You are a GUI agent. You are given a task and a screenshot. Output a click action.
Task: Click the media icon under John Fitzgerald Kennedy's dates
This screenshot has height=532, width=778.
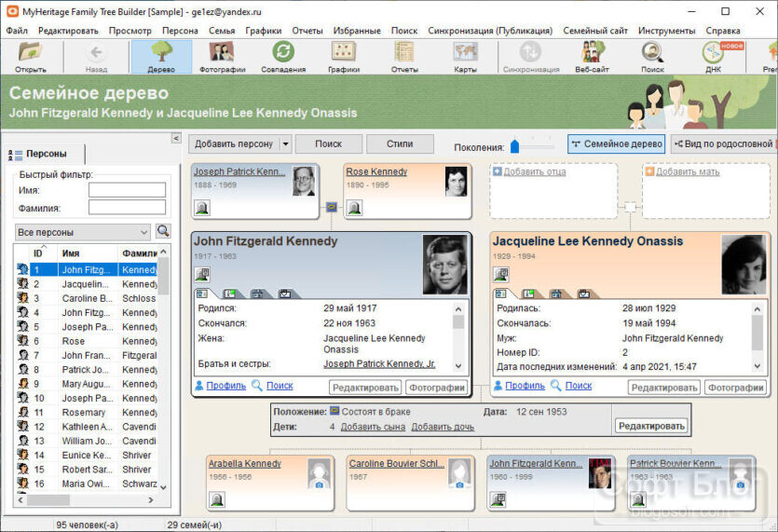click(x=202, y=274)
